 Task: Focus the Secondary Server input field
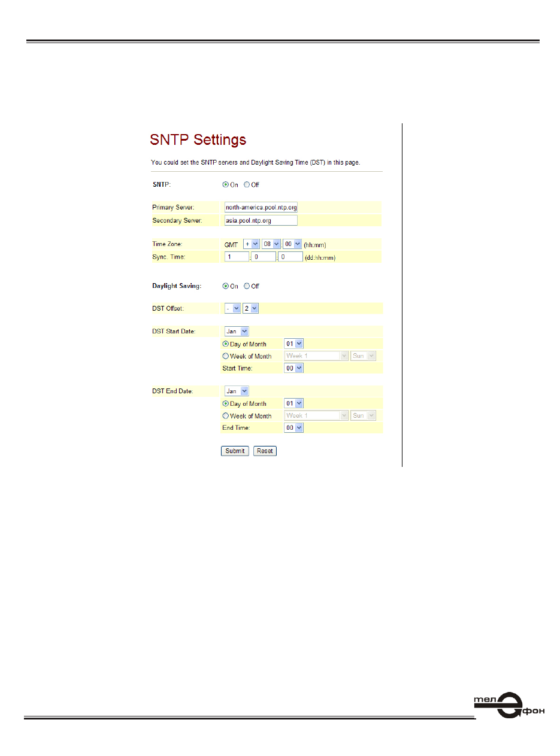261,220
